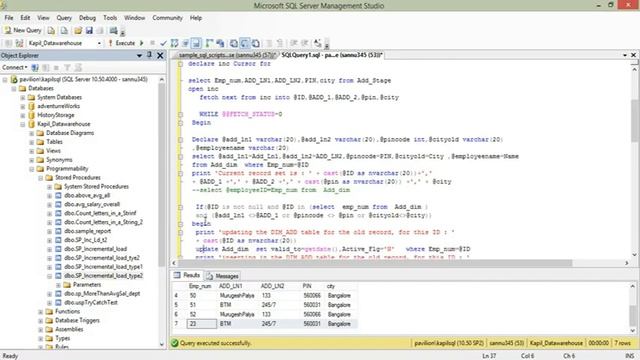
Task: Open the Community menu
Action: pos(167,18)
